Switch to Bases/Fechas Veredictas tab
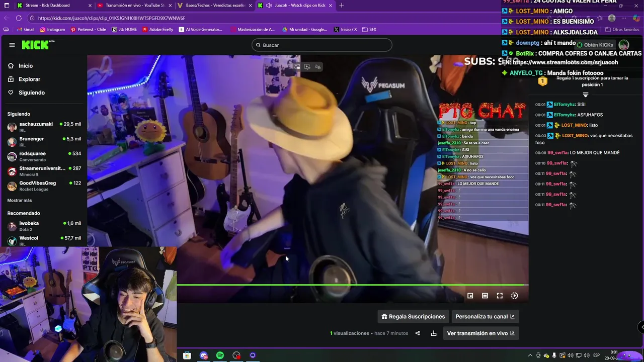644x362 pixels. [x=215, y=5]
